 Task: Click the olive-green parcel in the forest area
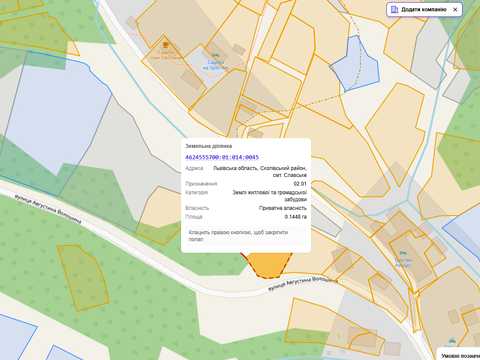click(82, 277)
